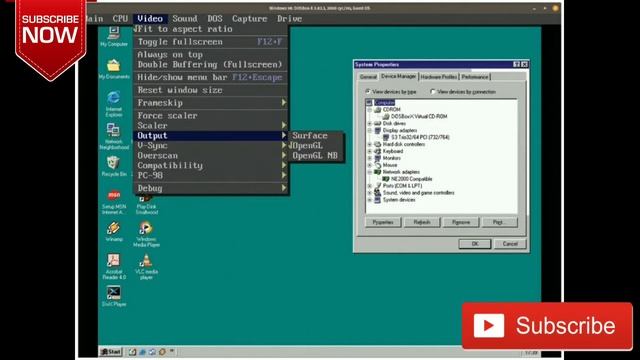The width and height of the screenshot is (640, 360).
Task: Choose View devices by connection radio button
Action: [x=433, y=92]
